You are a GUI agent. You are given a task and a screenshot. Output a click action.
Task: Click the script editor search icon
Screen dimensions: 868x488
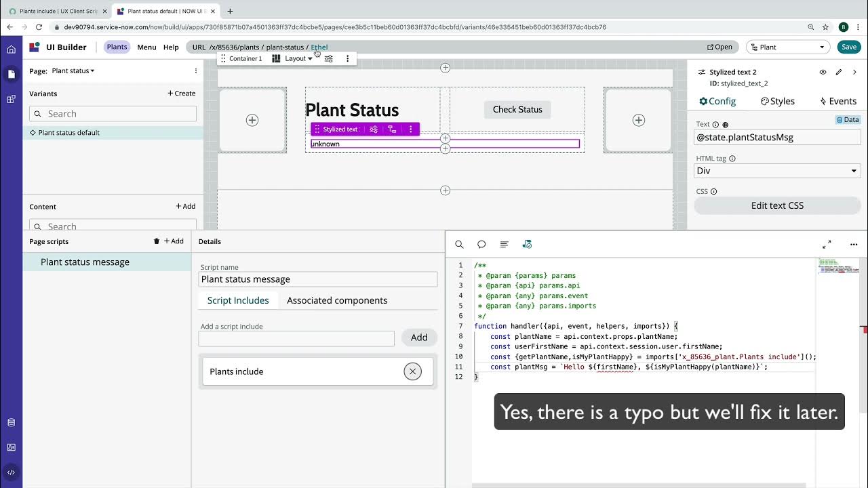[459, 244]
